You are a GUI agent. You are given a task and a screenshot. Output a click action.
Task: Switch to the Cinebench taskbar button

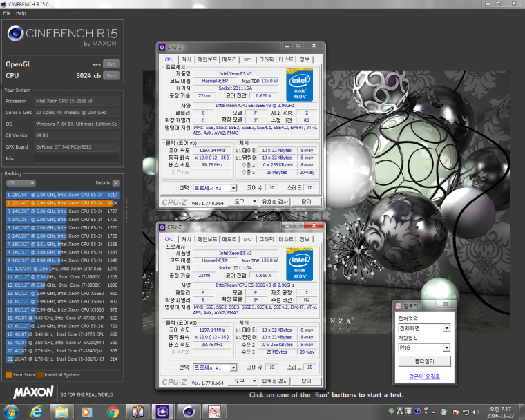[189, 412]
